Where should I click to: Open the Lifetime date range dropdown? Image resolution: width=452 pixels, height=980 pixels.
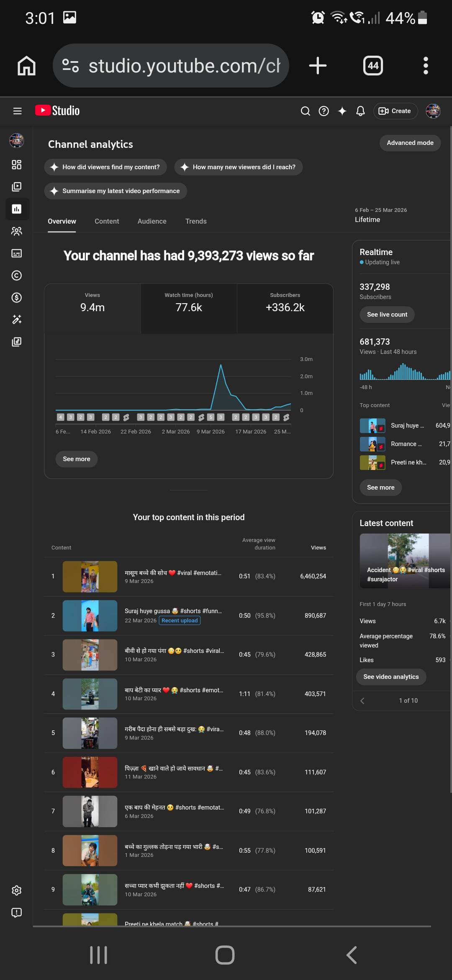pos(380,215)
